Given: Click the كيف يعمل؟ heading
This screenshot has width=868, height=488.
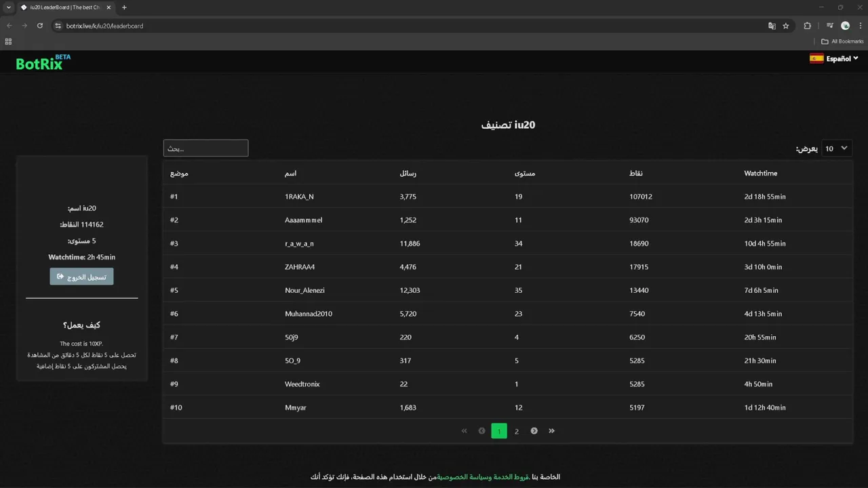Looking at the screenshot, I should [81, 325].
